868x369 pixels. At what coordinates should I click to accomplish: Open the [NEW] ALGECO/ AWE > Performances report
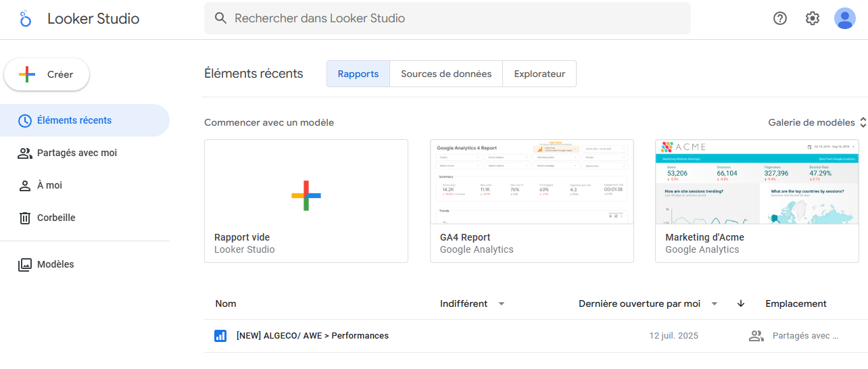coord(312,336)
